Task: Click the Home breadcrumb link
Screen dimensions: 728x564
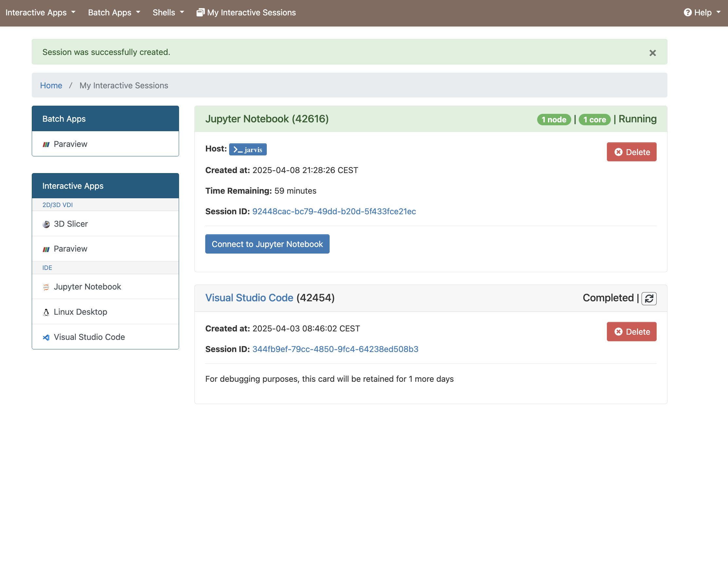Action: pyautogui.click(x=51, y=86)
